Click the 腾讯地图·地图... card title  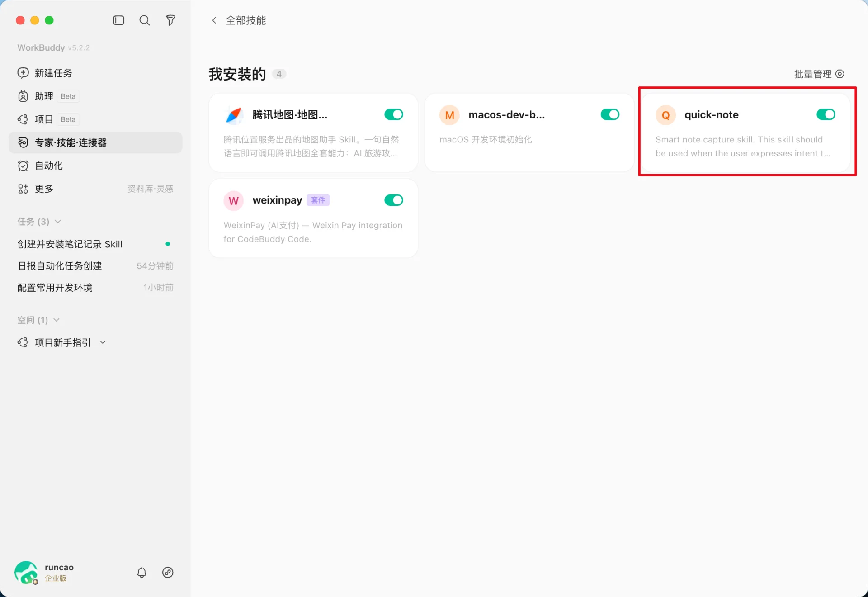[290, 115]
